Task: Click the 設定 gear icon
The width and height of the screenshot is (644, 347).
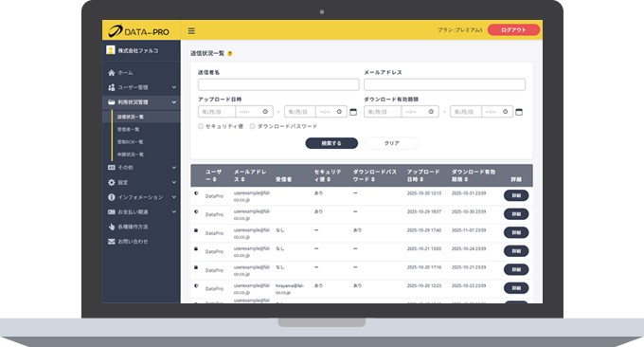Action: tap(112, 183)
